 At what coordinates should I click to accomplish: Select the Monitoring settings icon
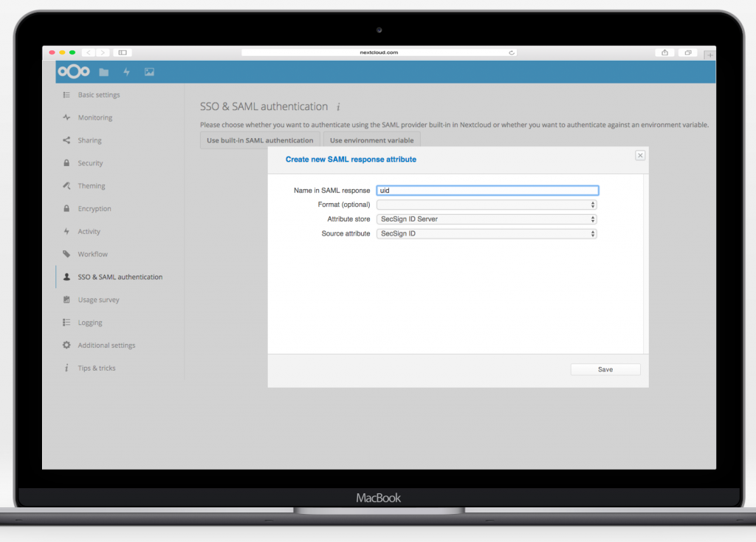[66, 117]
